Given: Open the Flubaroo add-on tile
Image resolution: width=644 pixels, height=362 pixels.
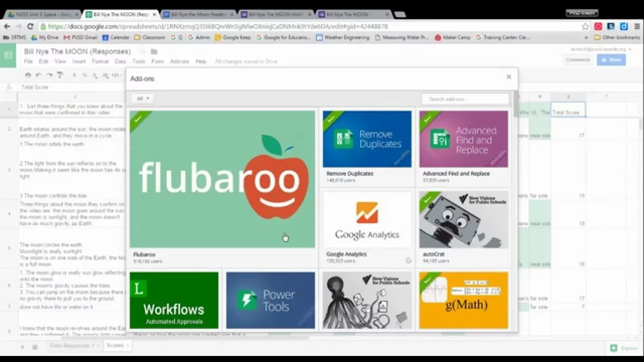Looking at the screenshot, I should [x=222, y=179].
